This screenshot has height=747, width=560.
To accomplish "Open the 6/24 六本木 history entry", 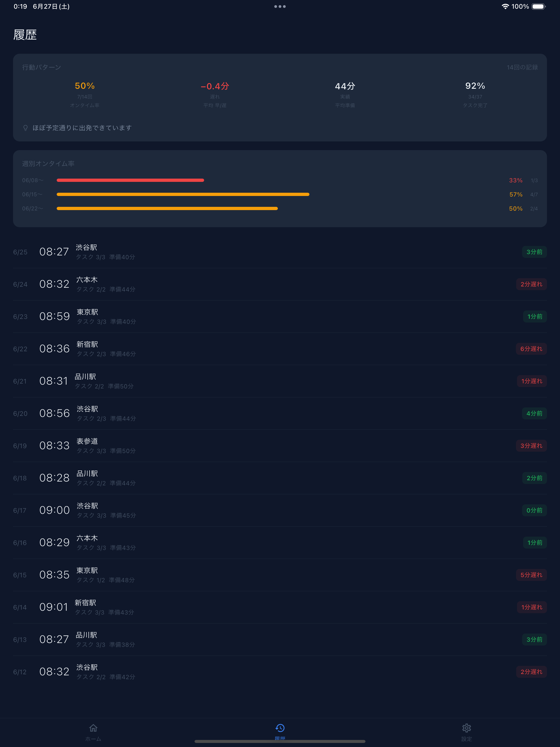I will [x=280, y=284].
